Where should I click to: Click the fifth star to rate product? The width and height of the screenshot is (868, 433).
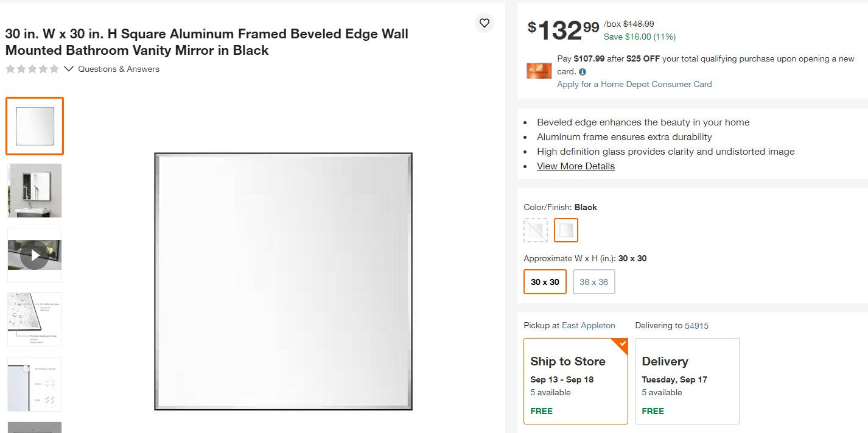click(x=54, y=69)
